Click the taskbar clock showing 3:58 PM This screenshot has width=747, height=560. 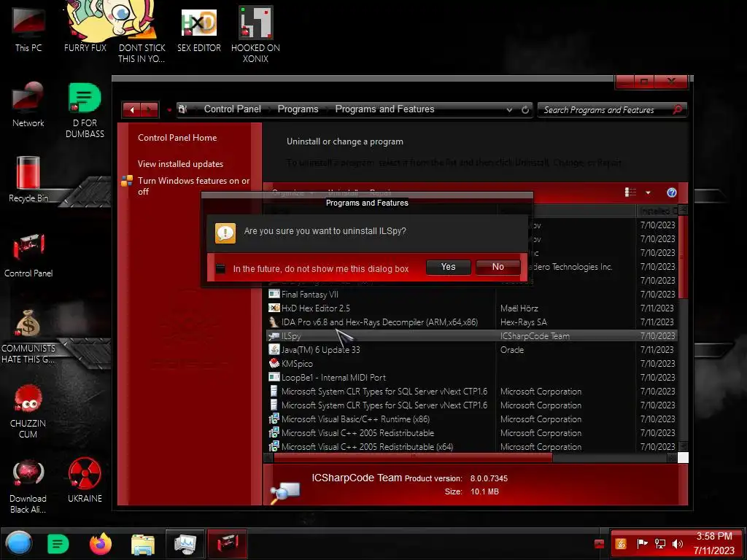tap(713, 543)
